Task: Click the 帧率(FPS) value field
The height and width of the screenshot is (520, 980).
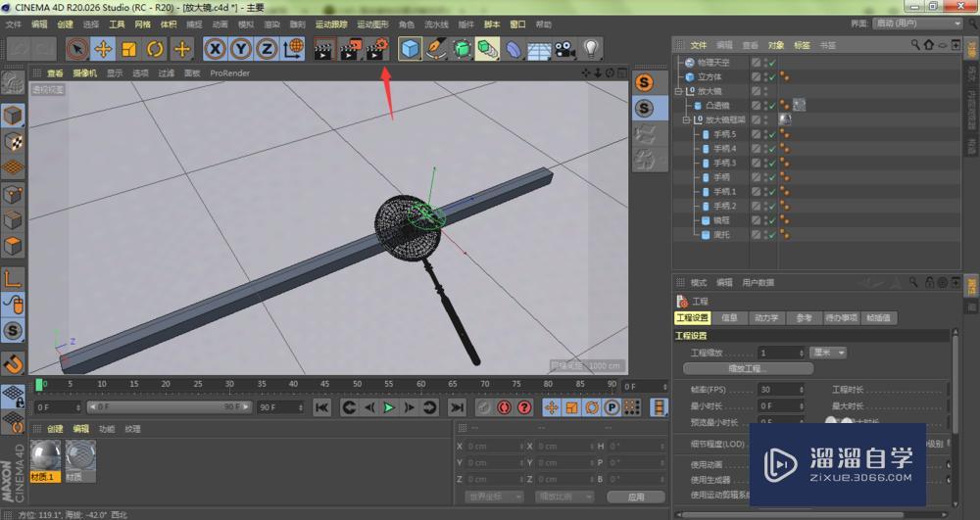Action: pyautogui.click(x=781, y=390)
